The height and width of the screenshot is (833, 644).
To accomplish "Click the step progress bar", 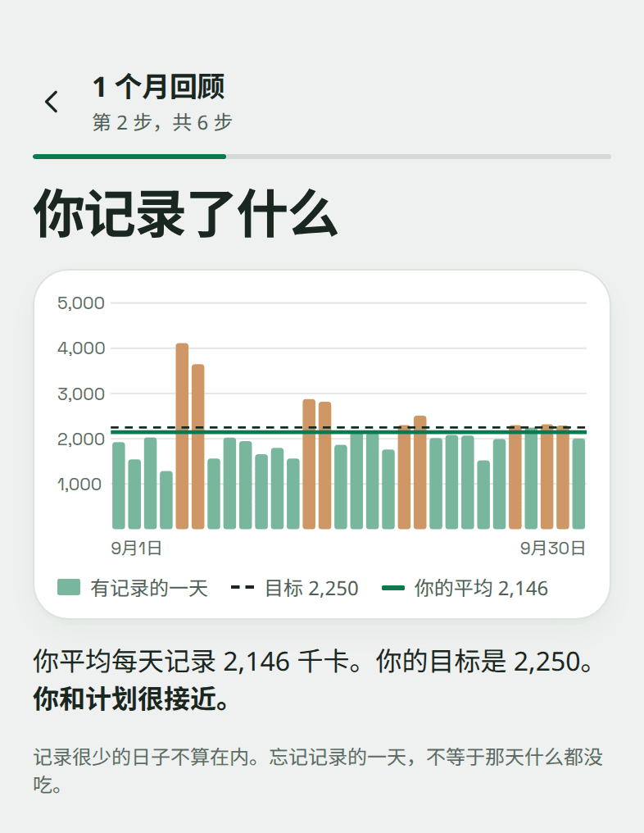I will 322,157.
